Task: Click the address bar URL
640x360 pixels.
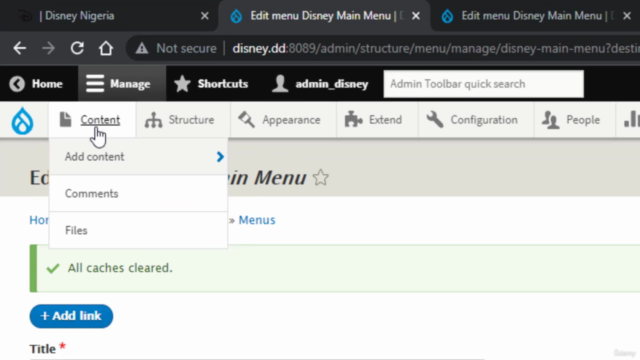Action: (435, 49)
